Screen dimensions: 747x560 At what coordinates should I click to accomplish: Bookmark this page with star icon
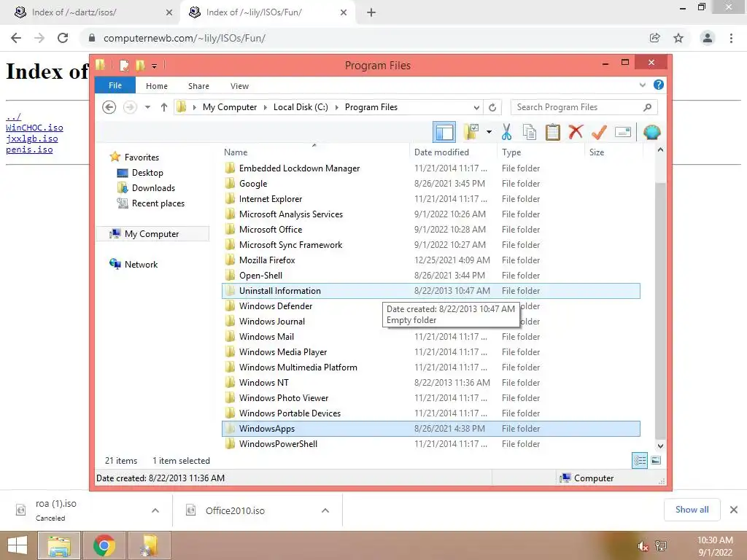[x=678, y=38]
